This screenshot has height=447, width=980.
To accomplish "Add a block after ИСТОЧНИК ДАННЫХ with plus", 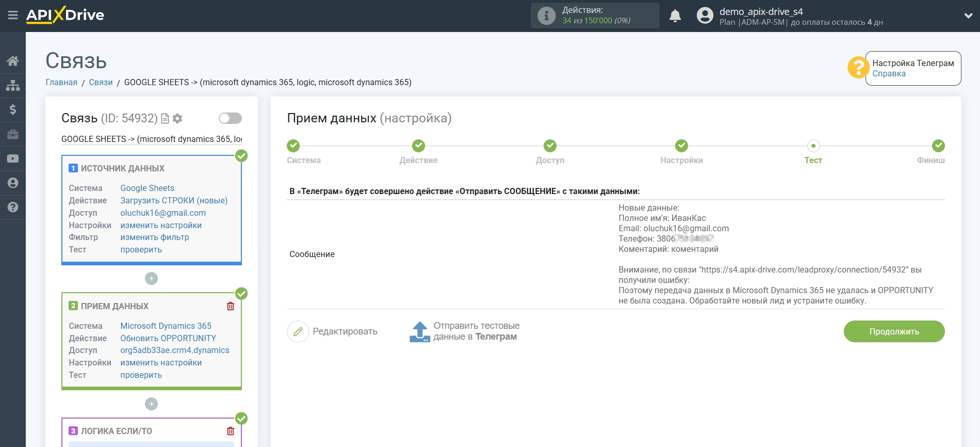I will coord(151,279).
